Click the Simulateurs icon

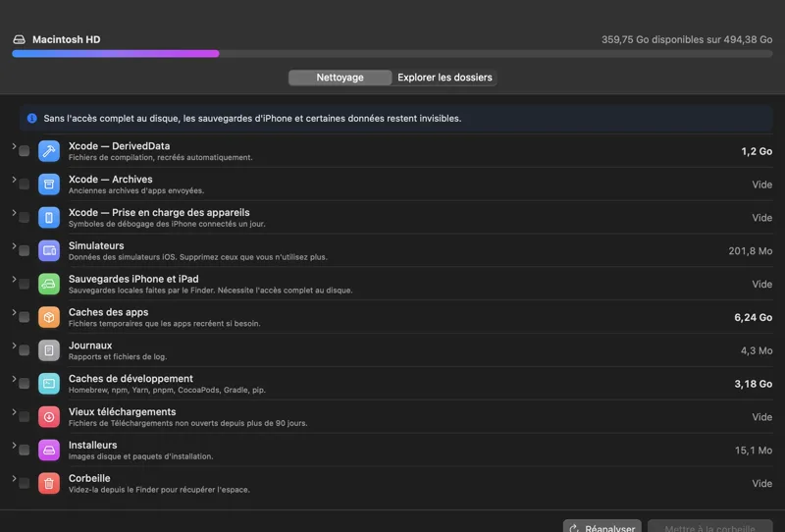tap(49, 251)
